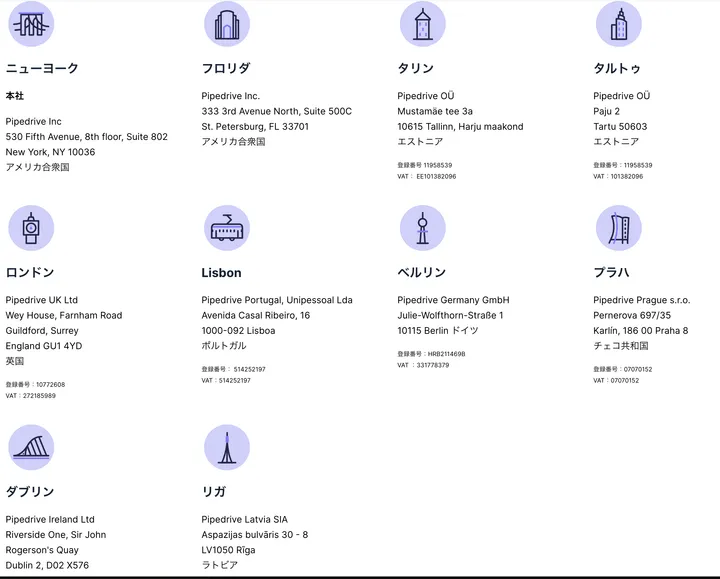
Task: Click the 530 Fifth Avenue address line
Action: [x=87, y=137]
